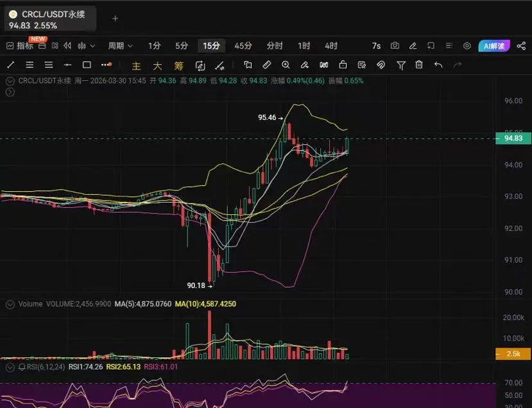The height and width of the screenshot is (408, 532).
Task: Click the pencil edit icon in top toolbar
Action: pos(413,46)
